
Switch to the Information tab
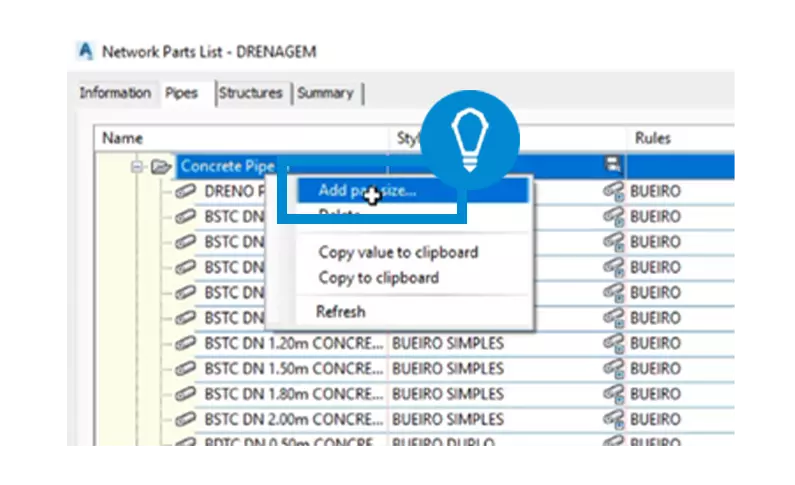(x=115, y=93)
